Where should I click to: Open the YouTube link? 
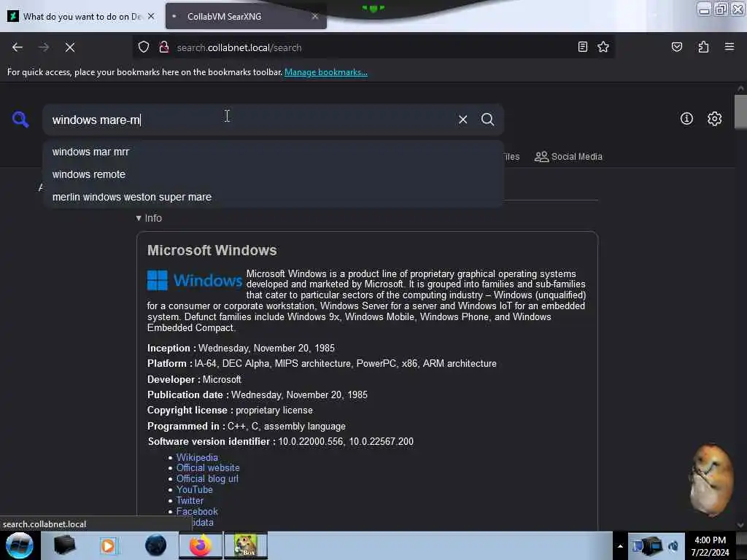tap(194, 489)
